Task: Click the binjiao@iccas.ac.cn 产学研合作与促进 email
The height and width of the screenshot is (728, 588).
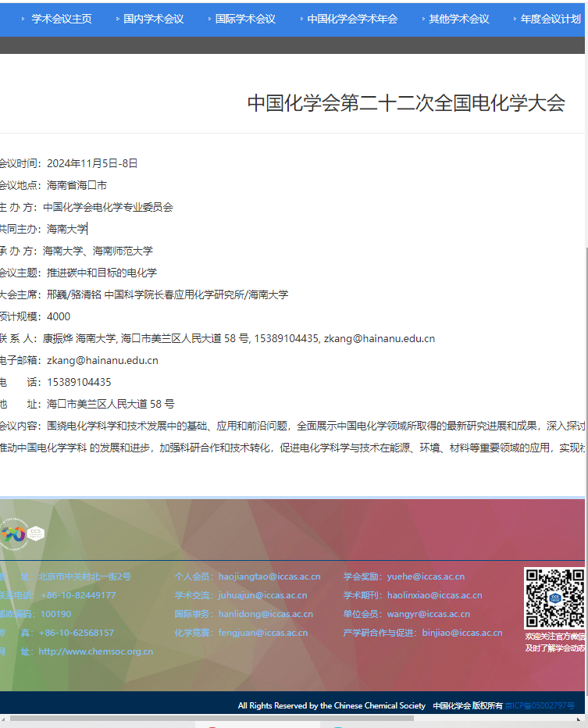Action: pyautogui.click(x=462, y=633)
